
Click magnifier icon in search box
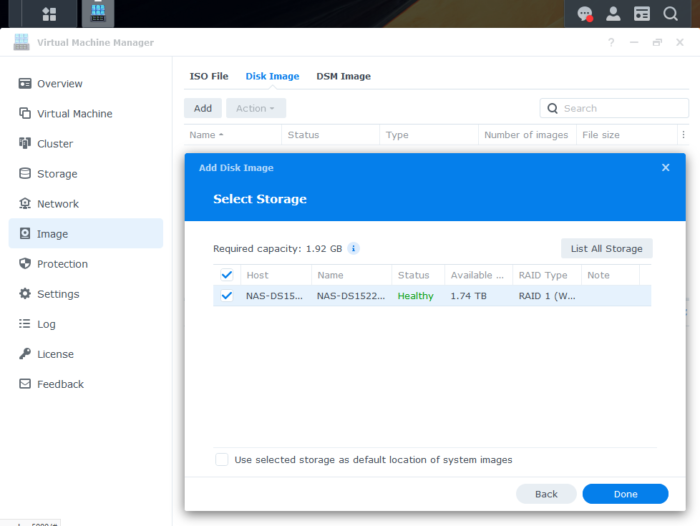point(552,109)
